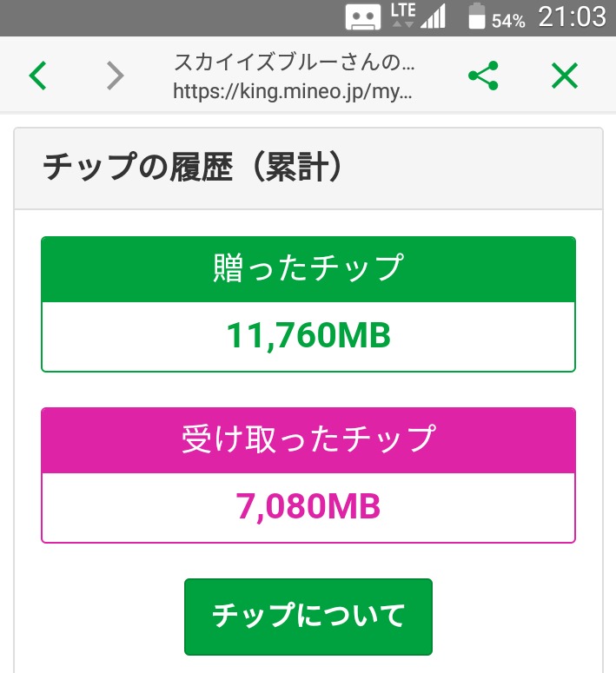
Task: Tap the green share icon
Action: point(483,76)
